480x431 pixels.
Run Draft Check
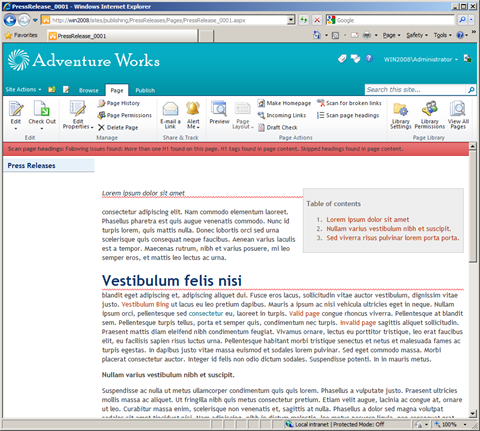coord(278,127)
